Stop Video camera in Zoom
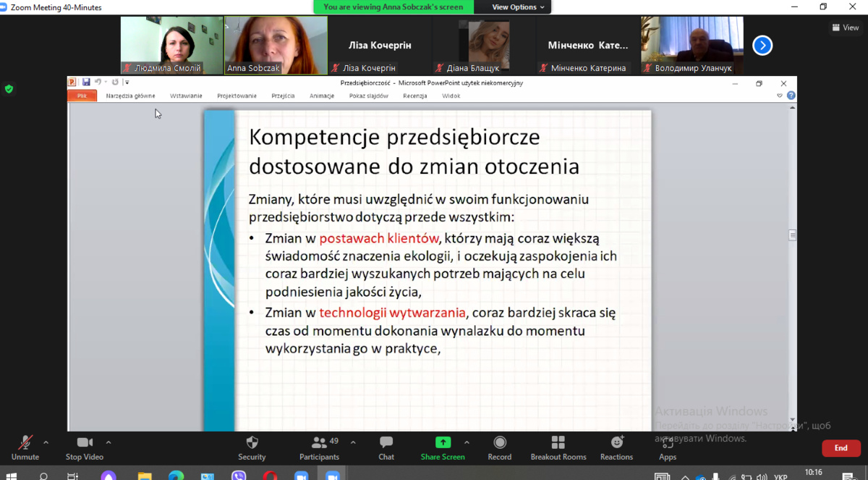 click(x=85, y=448)
